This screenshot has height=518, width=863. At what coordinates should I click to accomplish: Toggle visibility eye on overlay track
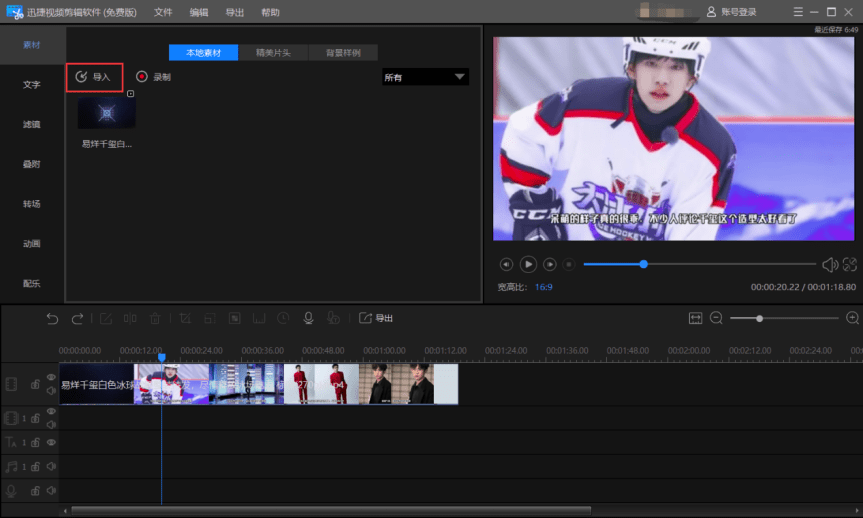(x=51, y=412)
